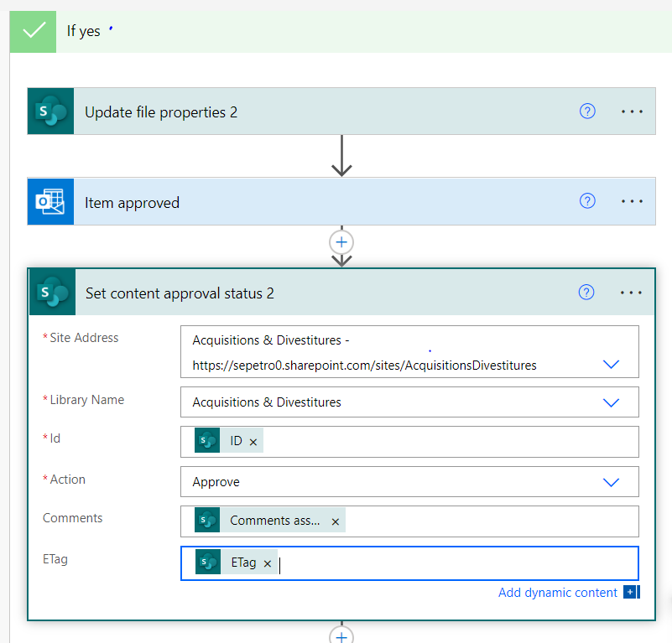The width and height of the screenshot is (672, 643).
Task: Open the ellipsis menu for Set content approval status 2
Action: point(631,293)
